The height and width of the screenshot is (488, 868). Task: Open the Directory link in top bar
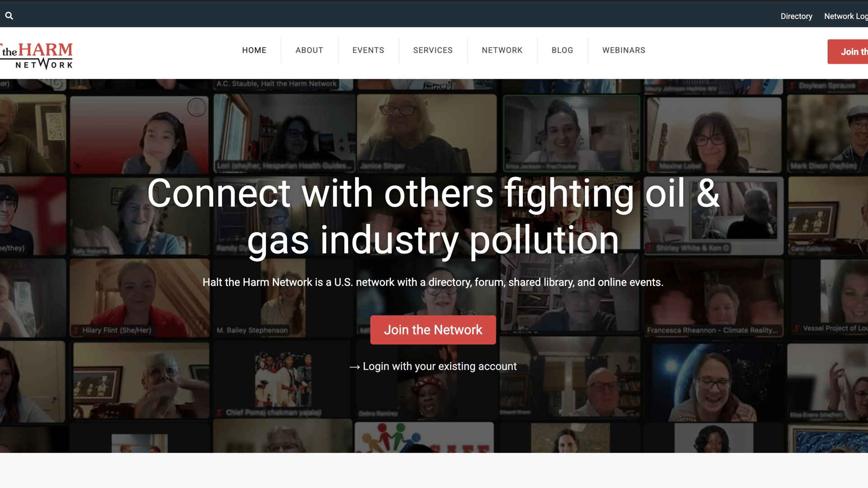(x=796, y=16)
